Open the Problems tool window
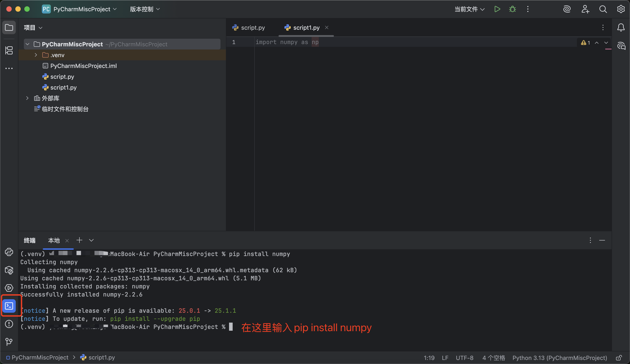This screenshot has height=364, width=630. click(x=9, y=324)
